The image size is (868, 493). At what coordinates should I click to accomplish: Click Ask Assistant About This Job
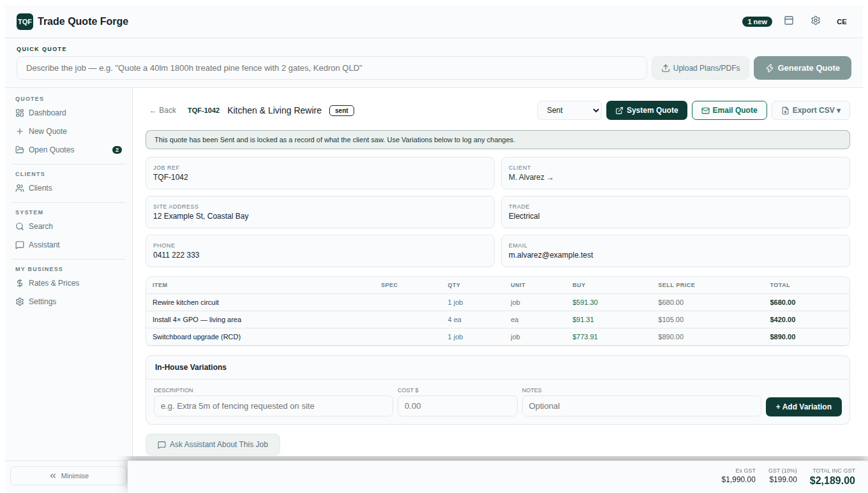(x=213, y=445)
